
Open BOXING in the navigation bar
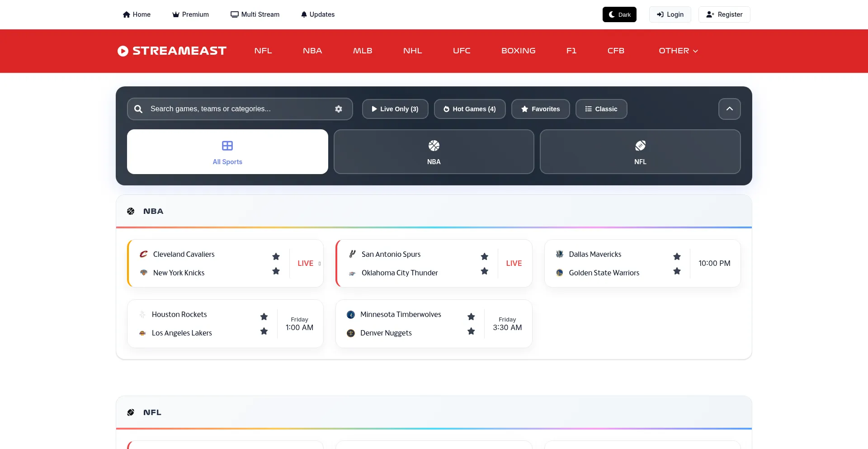click(519, 51)
